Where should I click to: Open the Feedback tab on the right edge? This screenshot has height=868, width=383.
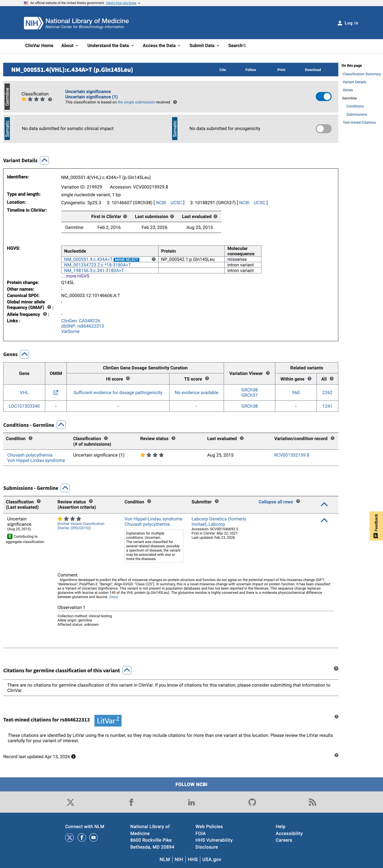376,526
